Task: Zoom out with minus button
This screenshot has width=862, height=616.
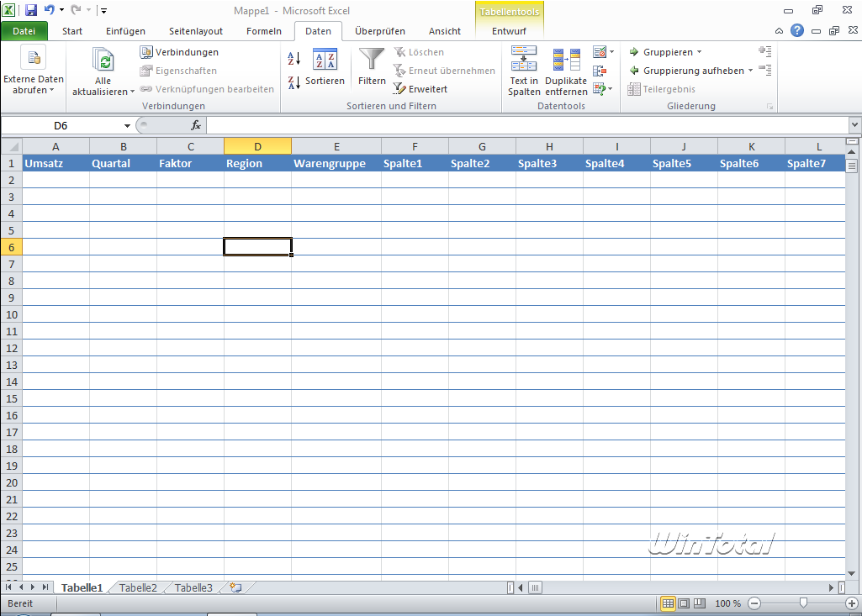Action: coord(755,603)
